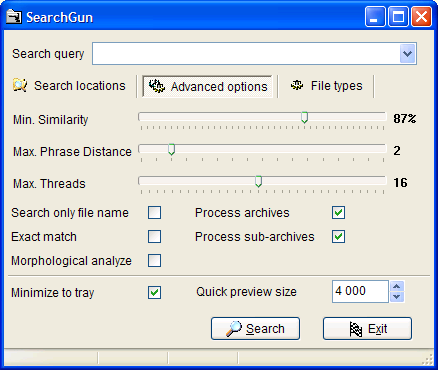Decrease Quick preview size with down arrow
438x370 pixels.
pos(397,297)
